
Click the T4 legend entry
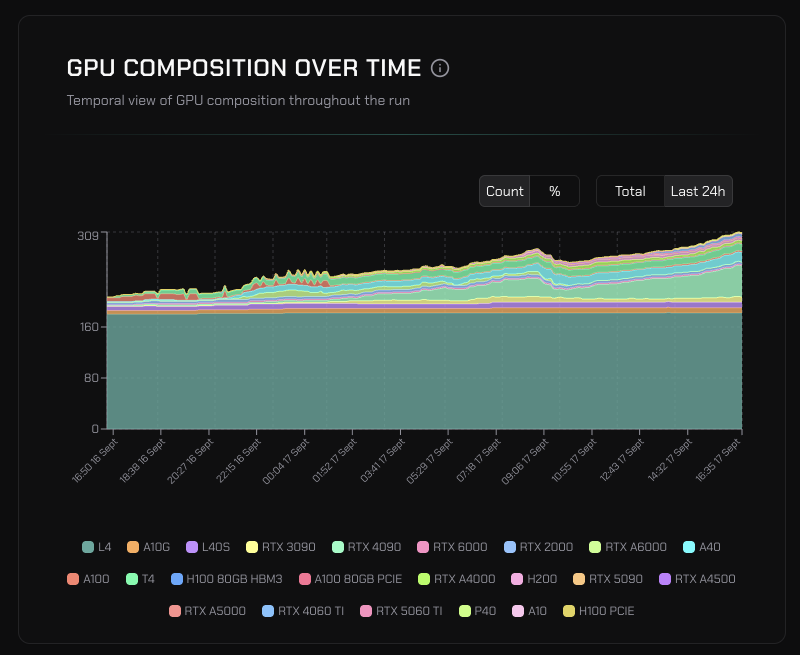click(140, 579)
